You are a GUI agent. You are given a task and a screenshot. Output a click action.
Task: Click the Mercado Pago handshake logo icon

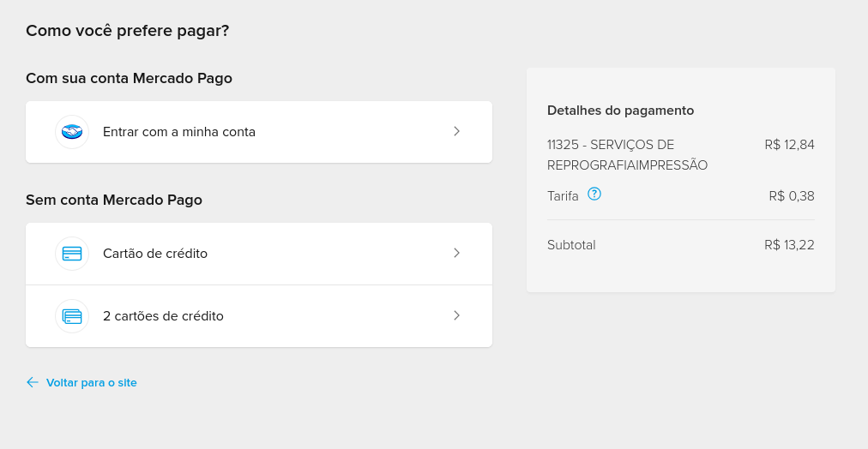click(72, 132)
